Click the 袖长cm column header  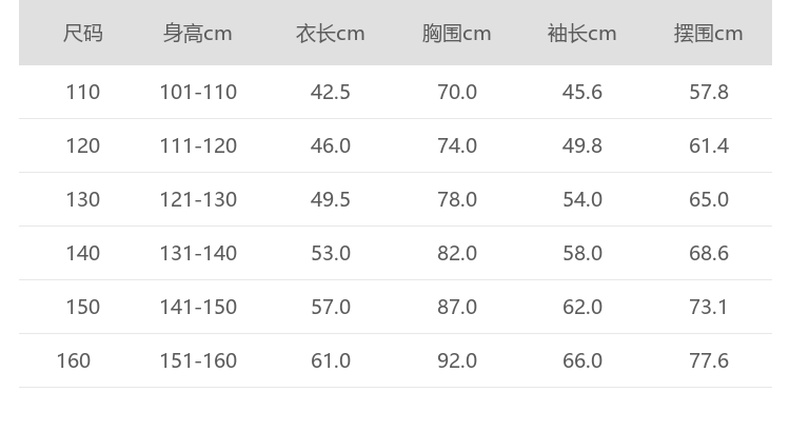582,34
